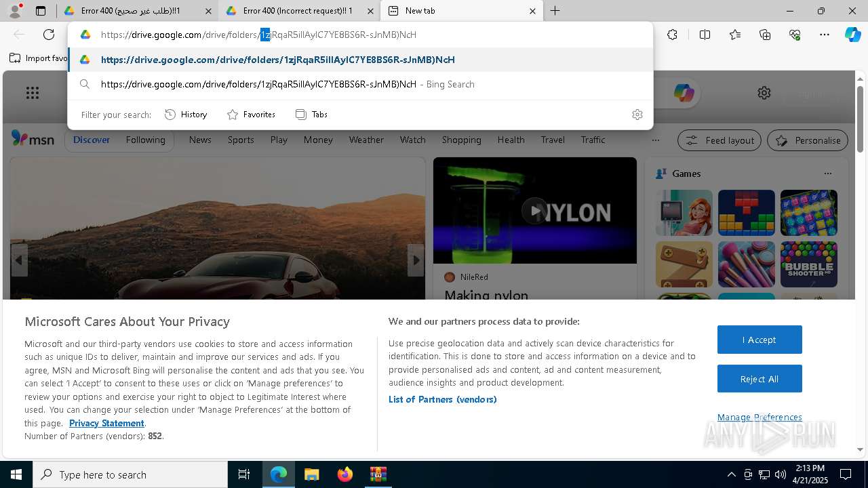868x488 pixels.
Task: Select the Google Drive folder URL suggestion
Action: point(360,60)
